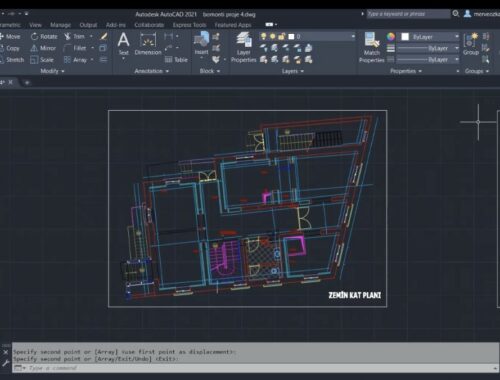This screenshot has height=380, width=500.
Task: Expand the Block panel
Action: (x=210, y=71)
